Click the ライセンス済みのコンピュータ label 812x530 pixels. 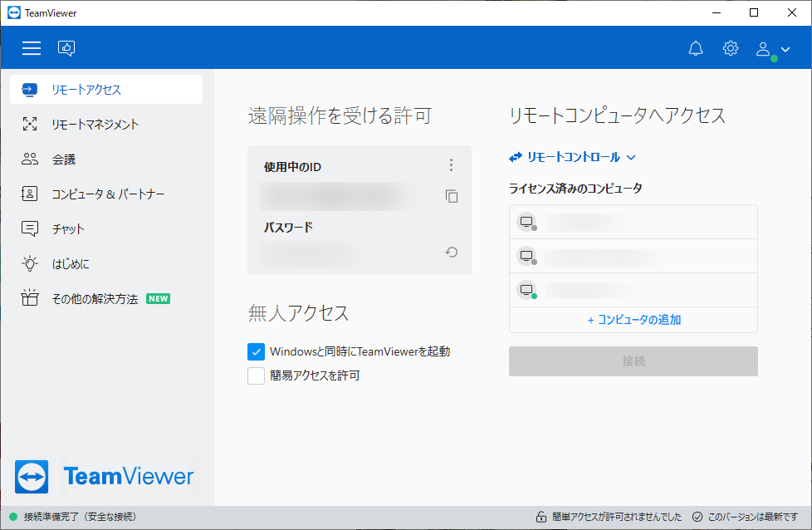(x=575, y=188)
